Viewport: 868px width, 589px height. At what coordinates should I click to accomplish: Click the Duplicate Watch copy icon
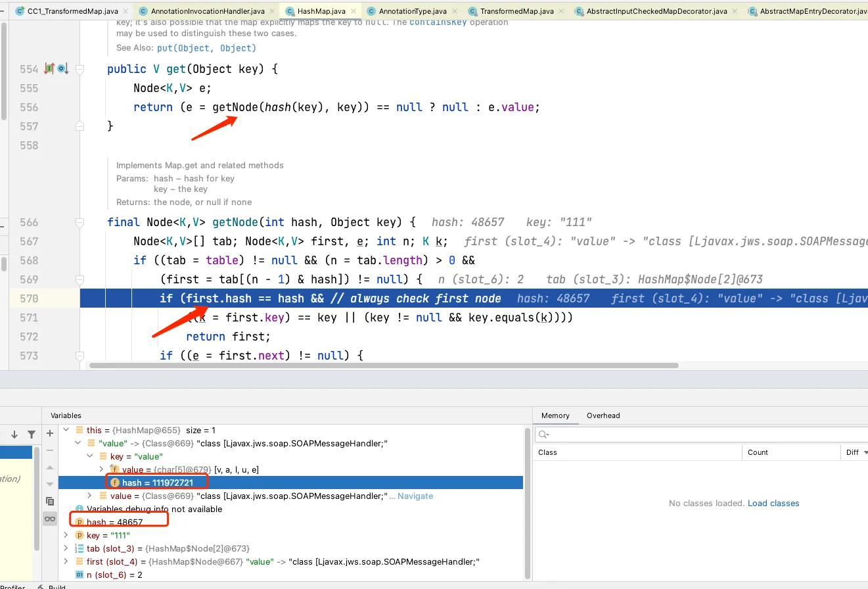(50, 501)
